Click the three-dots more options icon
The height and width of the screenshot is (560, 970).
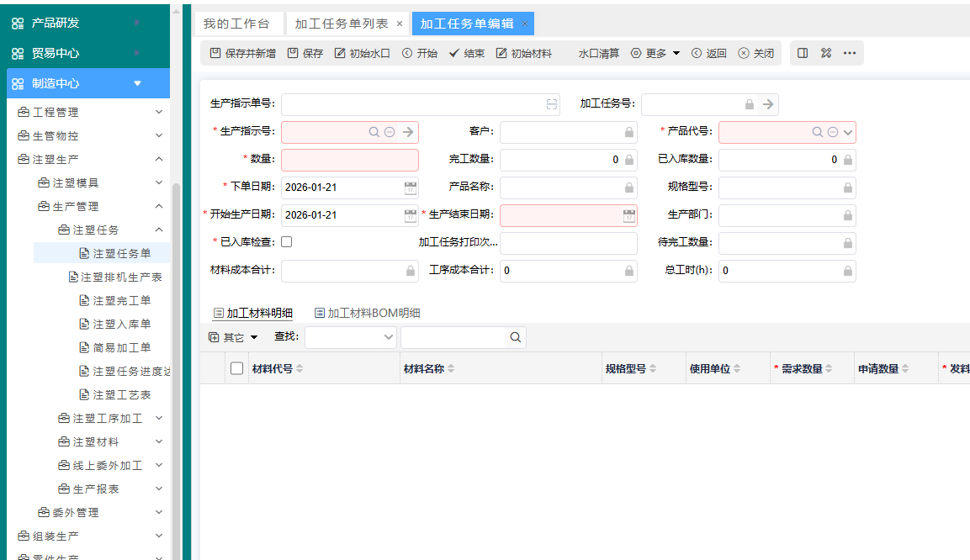[850, 53]
